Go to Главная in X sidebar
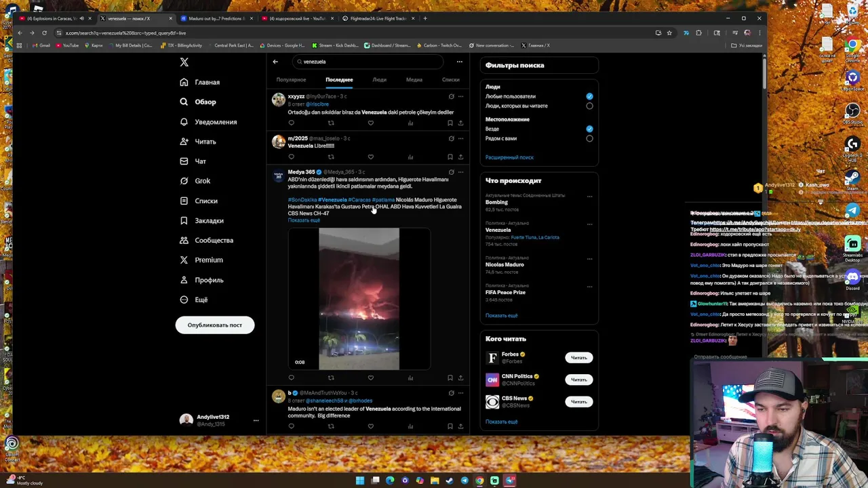Screen dimensions: 868x488 [x=200, y=82]
